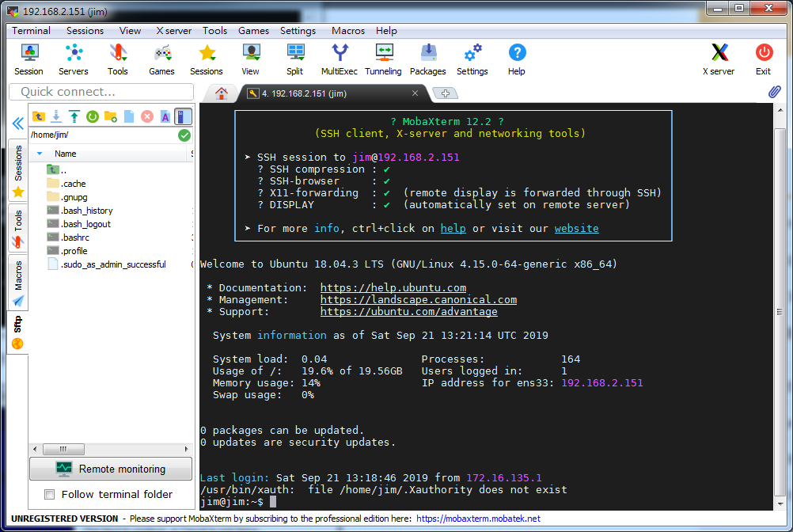Switch to Tools vertical sidebar tab

point(18,229)
